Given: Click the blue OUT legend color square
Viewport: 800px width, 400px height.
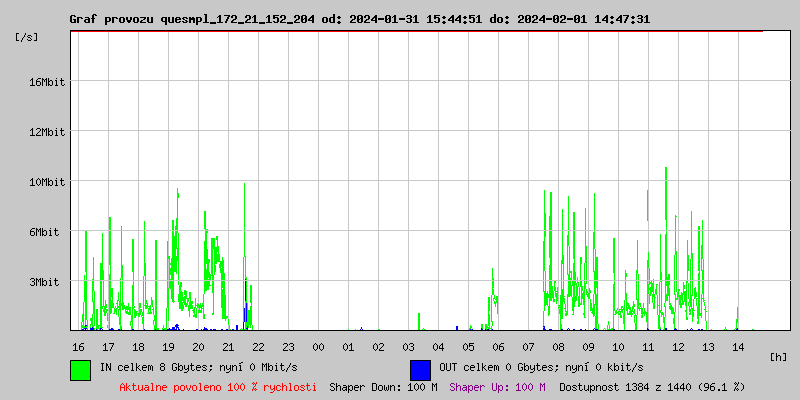Looking at the screenshot, I should pyautogui.click(x=420, y=369).
